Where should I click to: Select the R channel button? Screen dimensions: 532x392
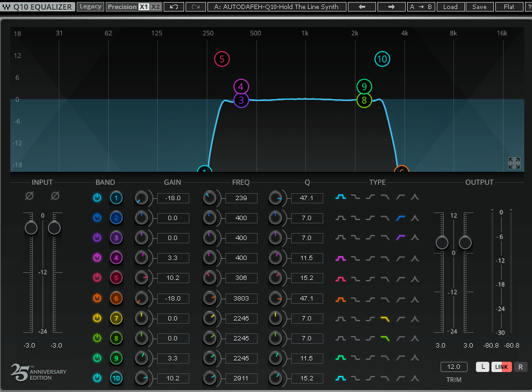(x=520, y=367)
